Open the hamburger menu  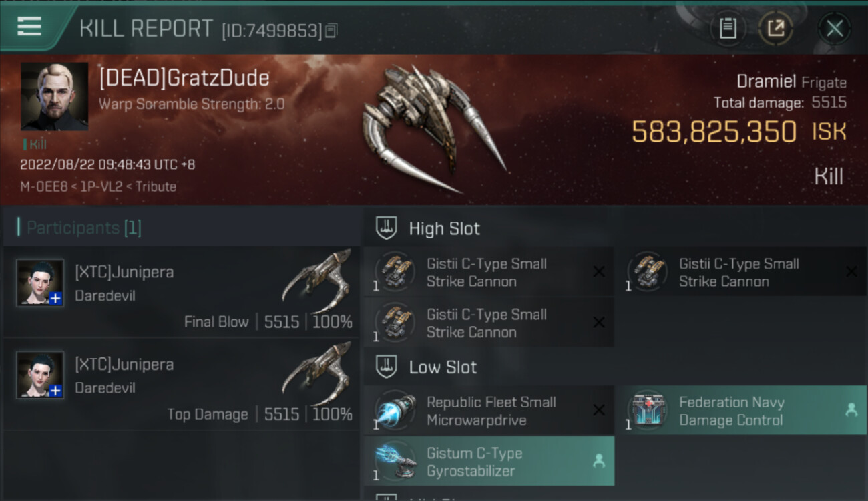[x=29, y=27]
